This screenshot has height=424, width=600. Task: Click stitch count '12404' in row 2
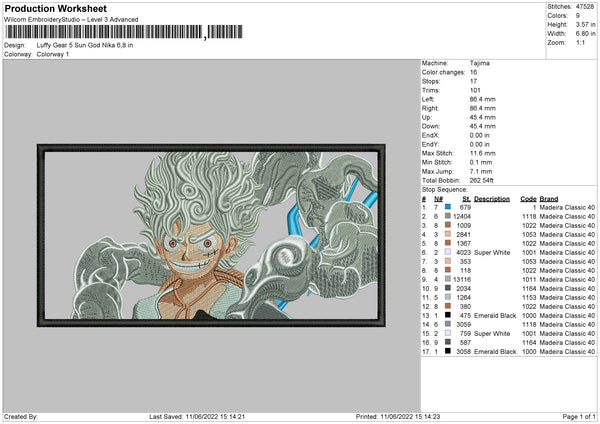click(x=462, y=216)
